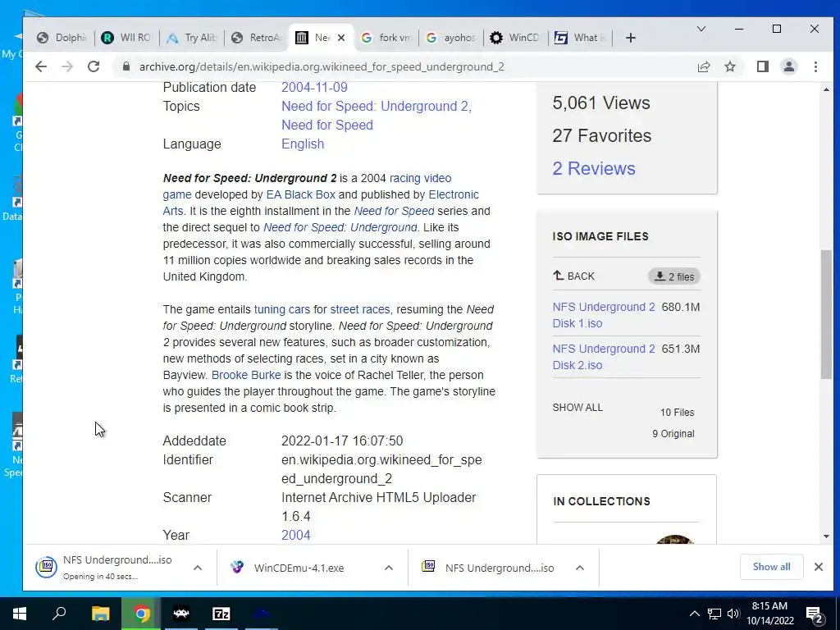Reload the archive.org page
The height and width of the screenshot is (630, 840).
click(94, 66)
